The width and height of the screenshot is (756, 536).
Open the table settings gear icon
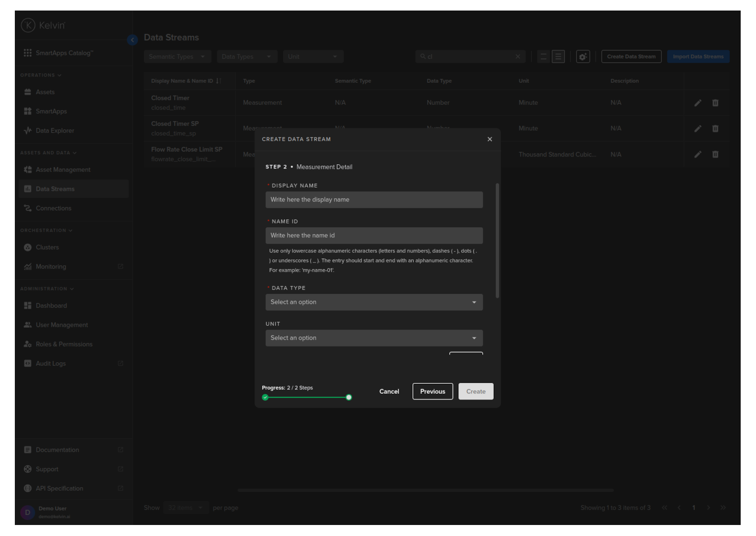point(582,56)
